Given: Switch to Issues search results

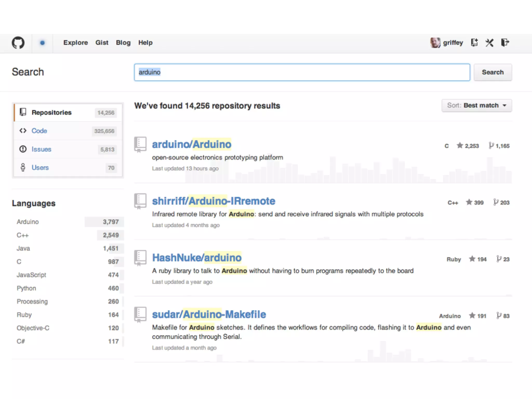Looking at the screenshot, I should 41,149.
